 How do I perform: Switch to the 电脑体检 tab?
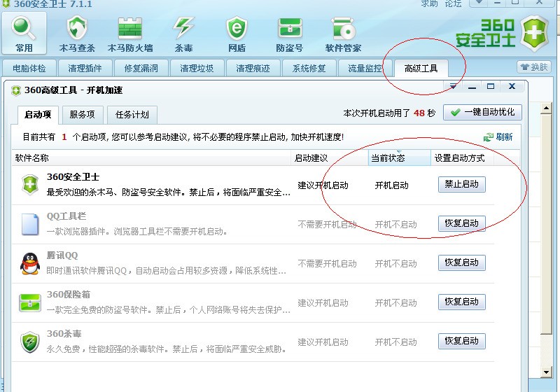click(x=29, y=68)
